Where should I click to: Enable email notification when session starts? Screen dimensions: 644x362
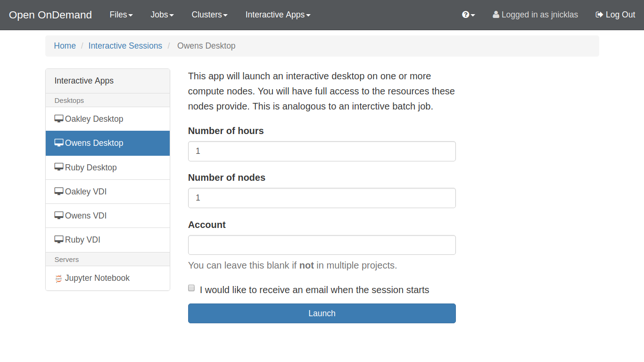[191, 288]
